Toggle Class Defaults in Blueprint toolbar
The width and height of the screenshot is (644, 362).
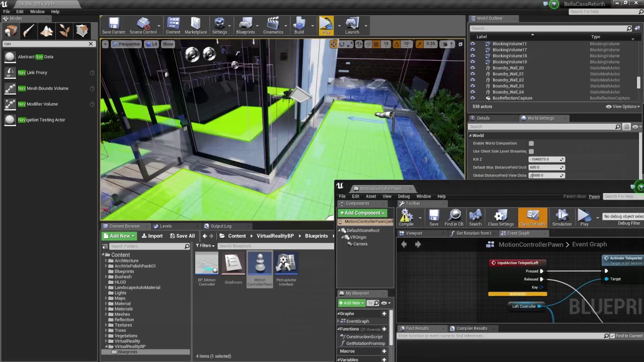click(x=532, y=218)
